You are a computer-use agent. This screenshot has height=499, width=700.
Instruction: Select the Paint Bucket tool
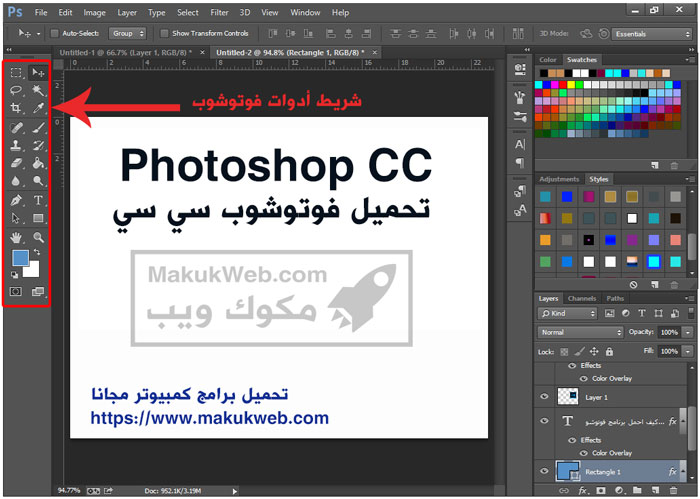(38, 163)
